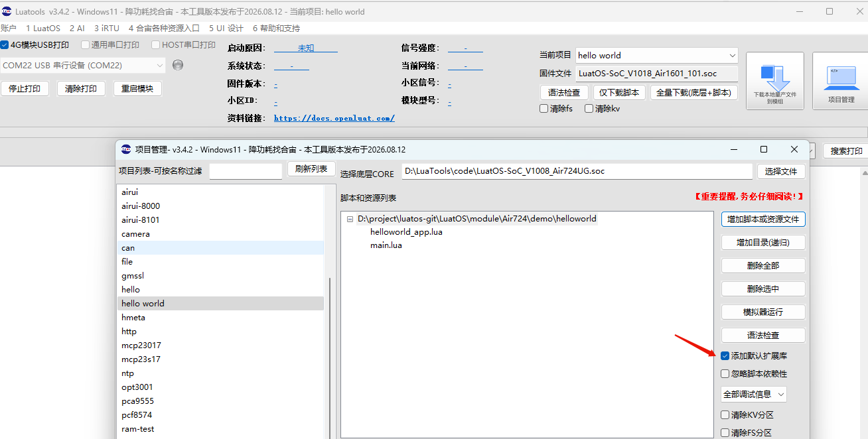Click the gray serial port status indicator

point(177,65)
